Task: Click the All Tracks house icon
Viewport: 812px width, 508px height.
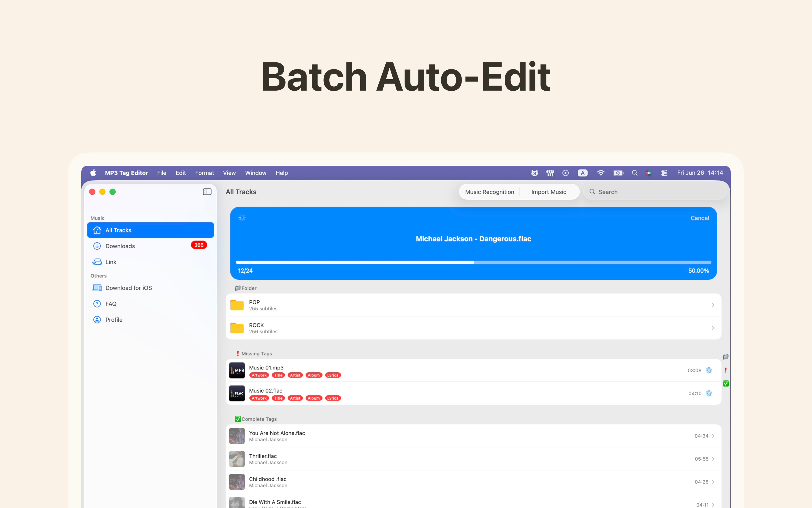Action: pyautogui.click(x=97, y=230)
